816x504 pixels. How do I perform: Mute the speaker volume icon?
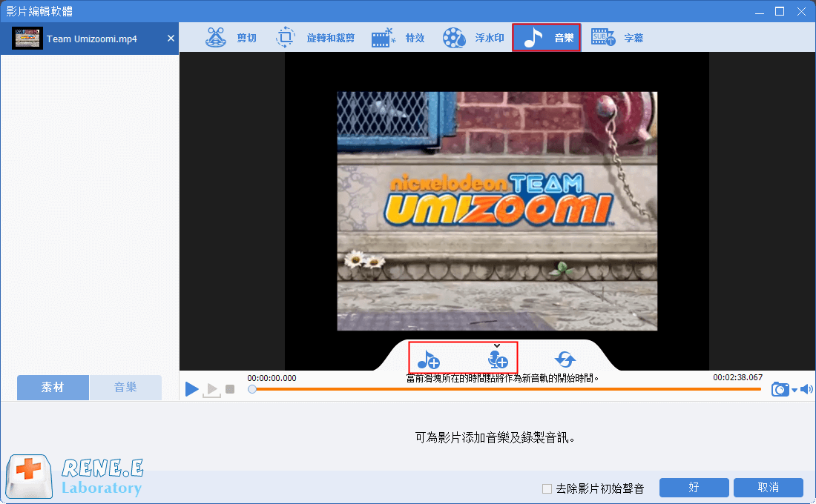pos(806,389)
